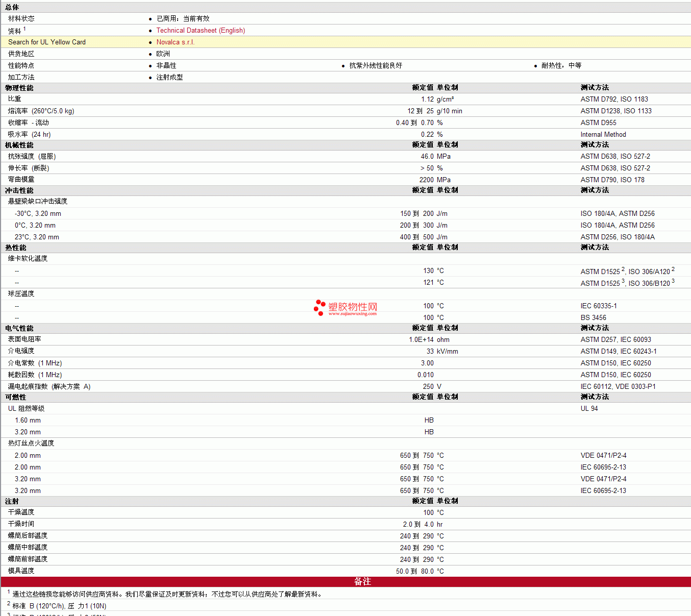Click the 材料状态 row label
The height and width of the screenshot is (616, 691).
click(21, 18)
